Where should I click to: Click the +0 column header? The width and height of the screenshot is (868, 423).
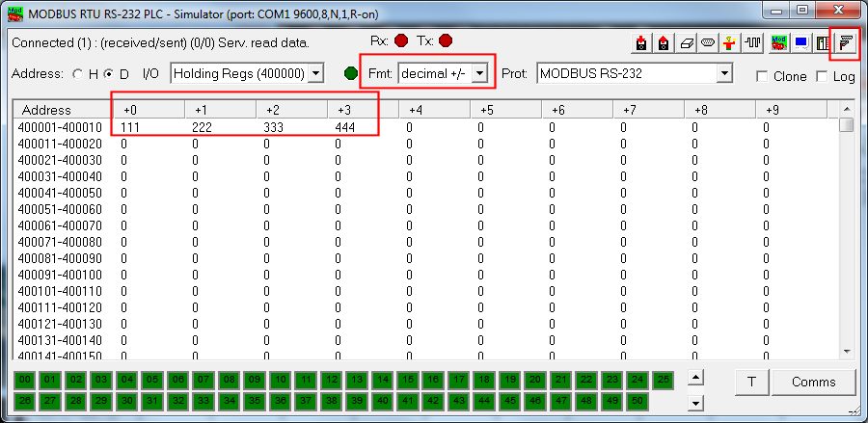[x=149, y=110]
